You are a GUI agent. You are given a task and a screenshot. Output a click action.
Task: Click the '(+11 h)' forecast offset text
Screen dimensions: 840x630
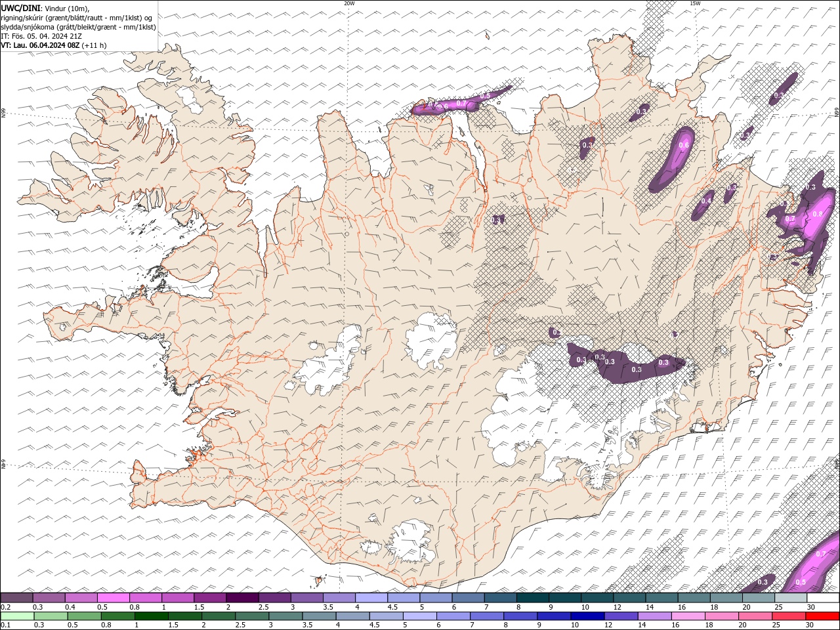tap(94, 45)
